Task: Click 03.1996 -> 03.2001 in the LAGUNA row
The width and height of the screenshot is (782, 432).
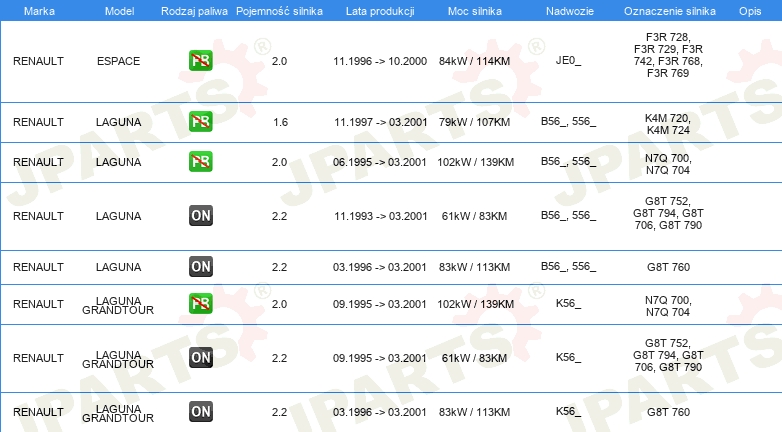Action: coord(380,267)
